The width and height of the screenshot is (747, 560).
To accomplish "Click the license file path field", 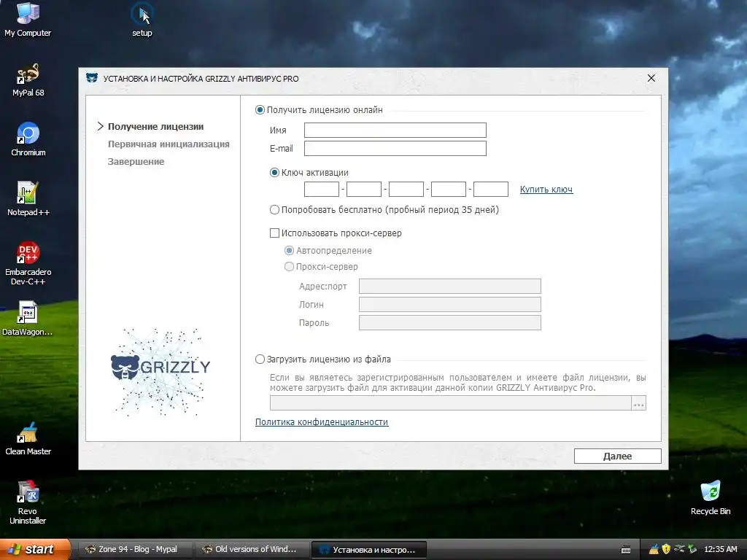I will point(451,402).
